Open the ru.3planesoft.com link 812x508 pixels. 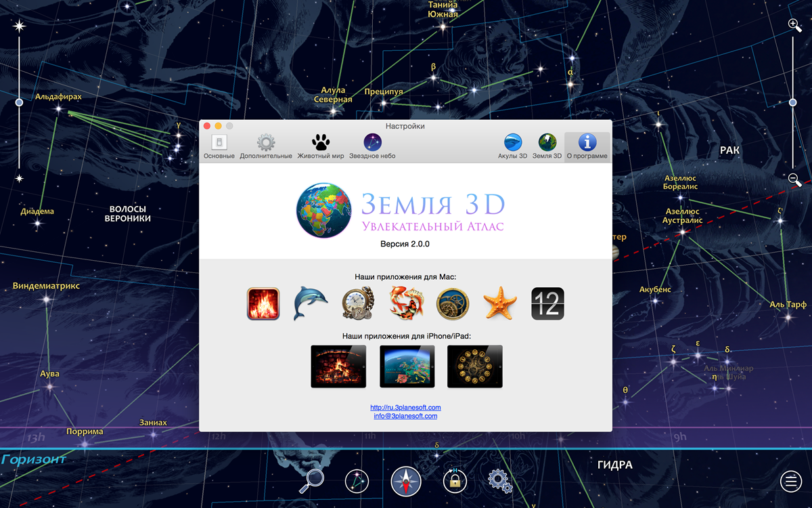(405, 408)
